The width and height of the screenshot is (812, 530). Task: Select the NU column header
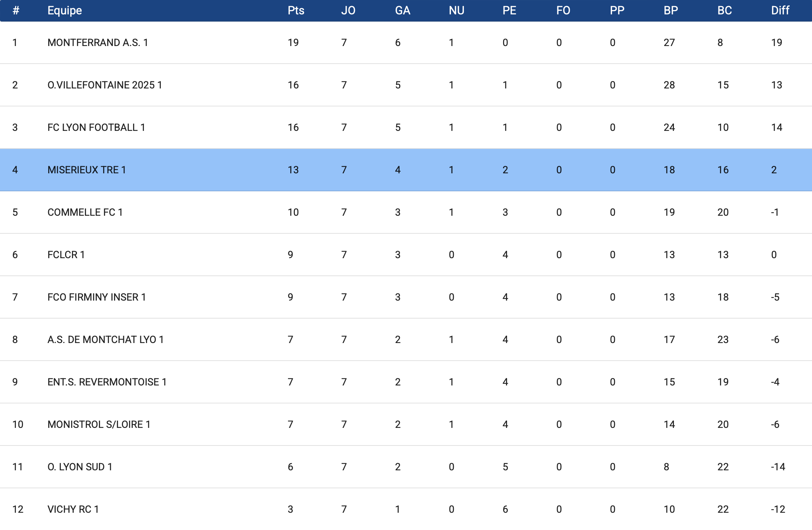456,10
